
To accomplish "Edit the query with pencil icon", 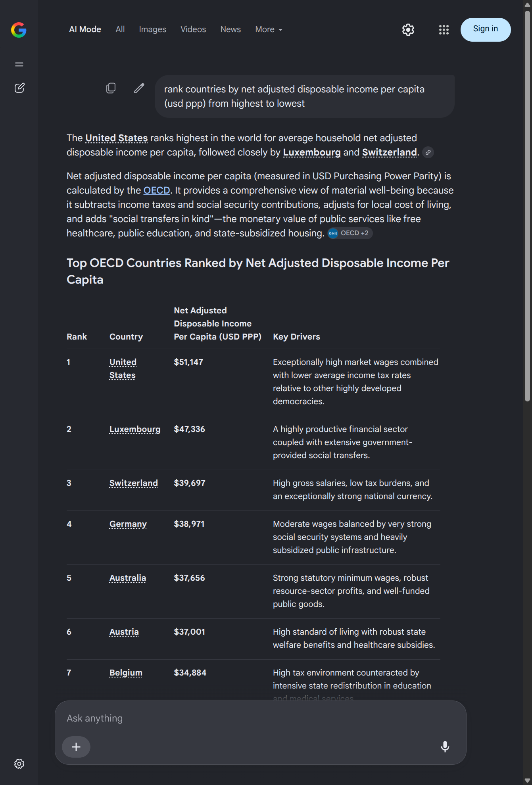I will [x=139, y=88].
